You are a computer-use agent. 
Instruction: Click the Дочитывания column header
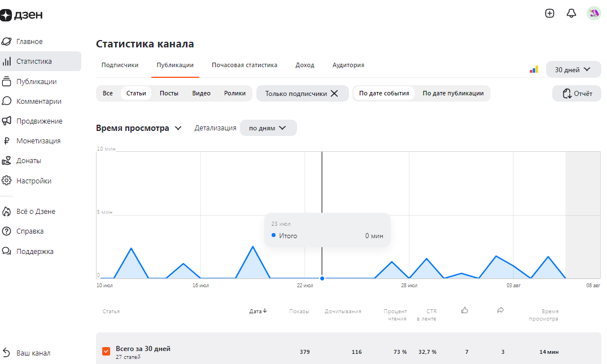343,312
